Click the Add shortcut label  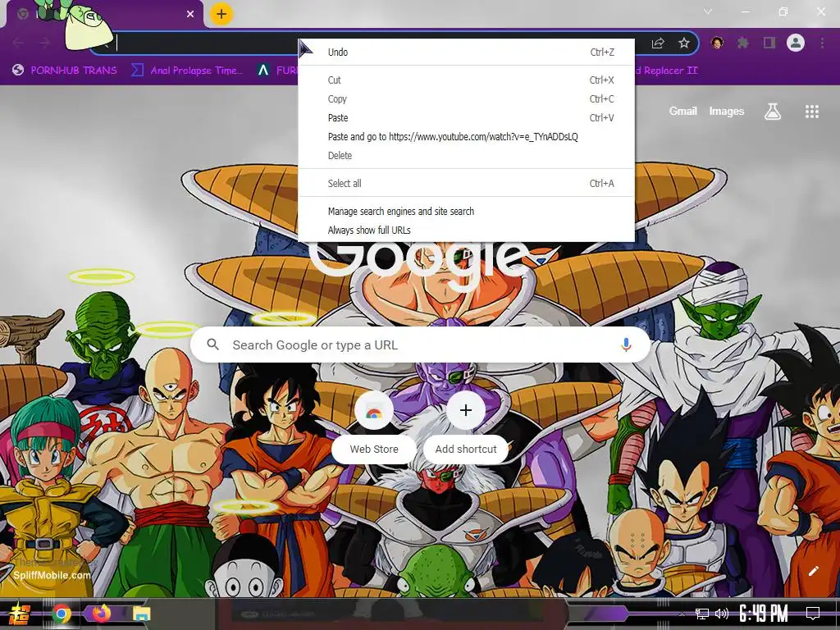click(466, 449)
